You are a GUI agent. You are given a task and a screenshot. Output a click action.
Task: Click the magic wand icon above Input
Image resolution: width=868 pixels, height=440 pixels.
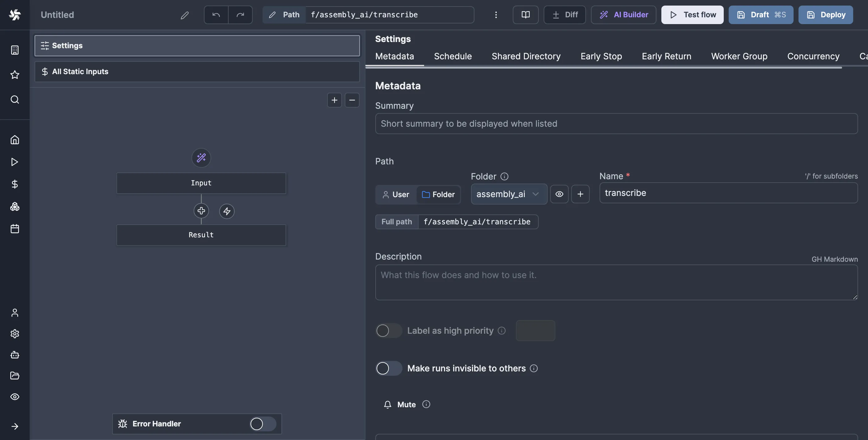[201, 158]
